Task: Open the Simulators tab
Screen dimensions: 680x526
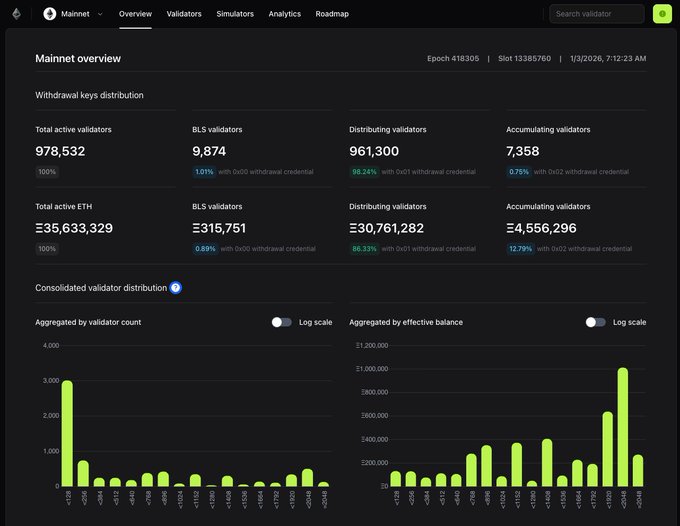Action: tap(235, 14)
